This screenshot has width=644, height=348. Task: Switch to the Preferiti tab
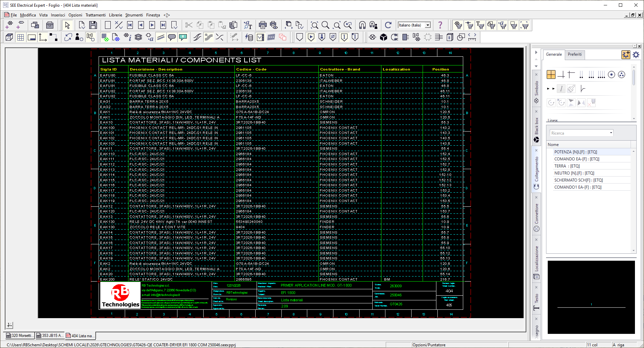(x=575, y=54)
